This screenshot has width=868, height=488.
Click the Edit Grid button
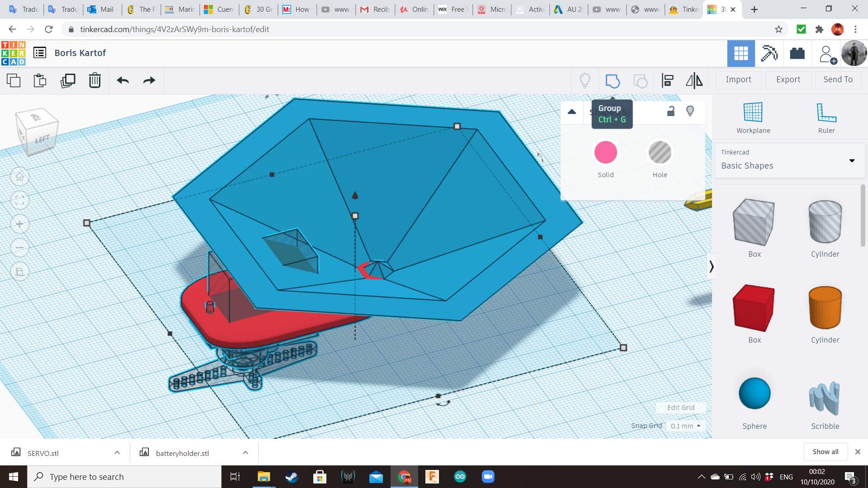pos(680,408)
